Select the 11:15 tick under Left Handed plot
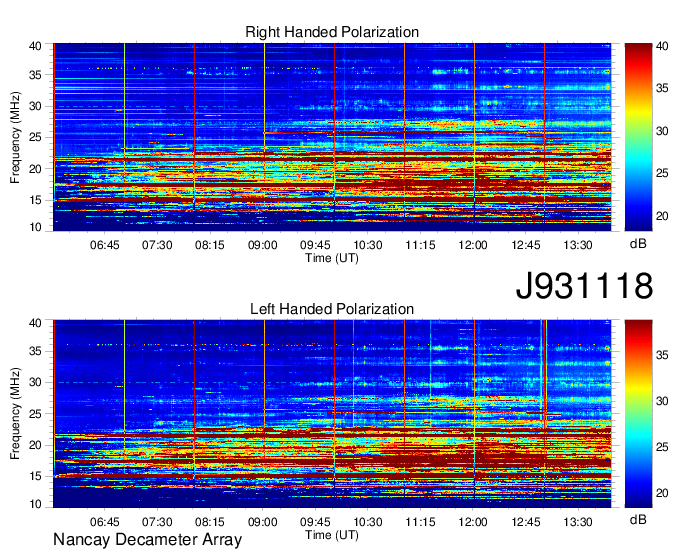Screen dimensions: 680x552 [420, 522]
